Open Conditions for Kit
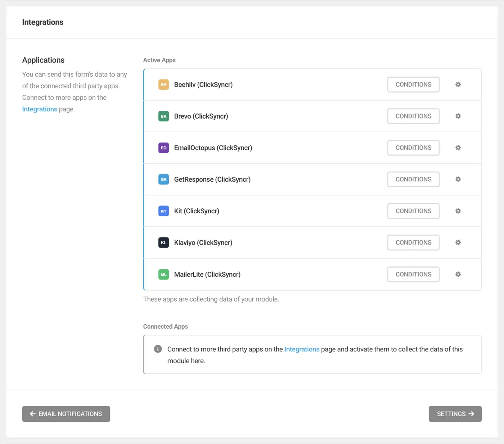This screenshot has width=504, height=444. click(x=413, y=211)
